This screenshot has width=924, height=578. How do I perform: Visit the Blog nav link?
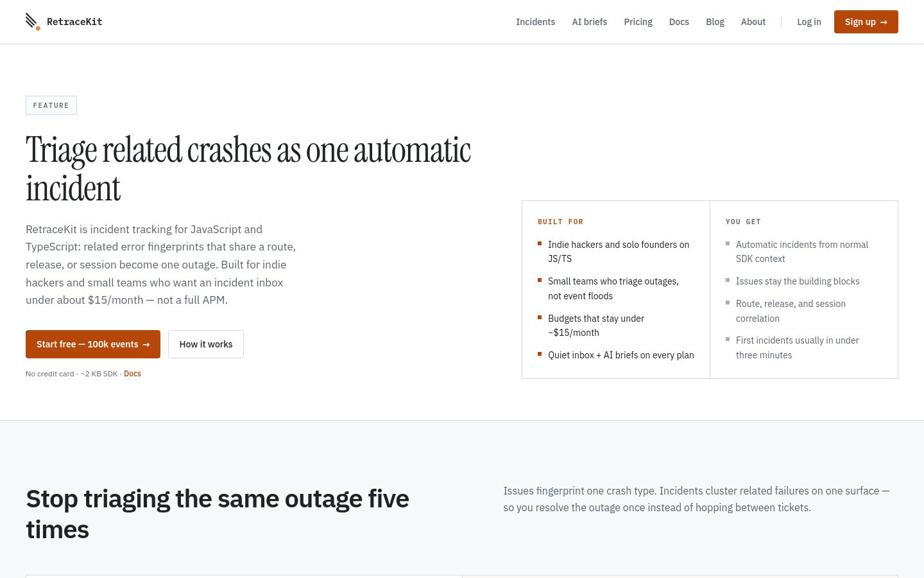click(x=715, y=22)
